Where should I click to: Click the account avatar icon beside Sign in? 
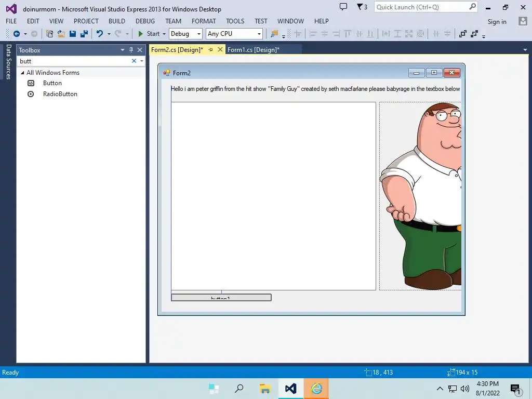(x=523, y=21)
